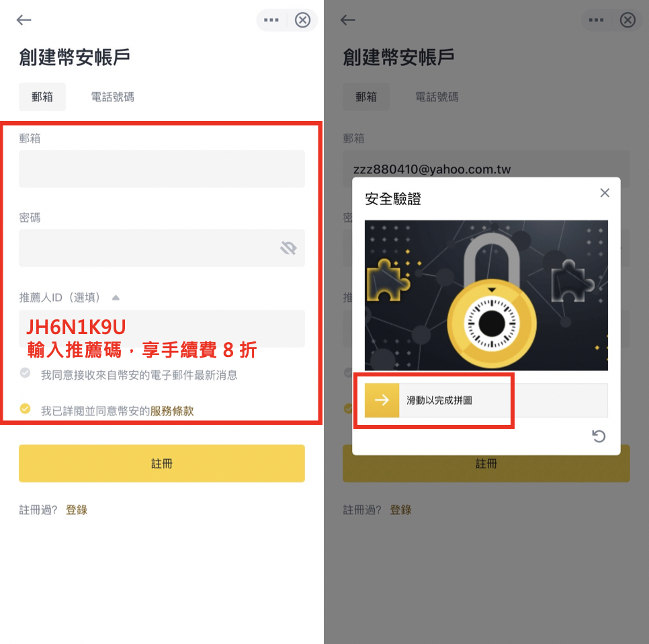Tap circled X icon in right panel header
Image resolution: width=649 pixels, height=644 pixels.
coord(628,20)
